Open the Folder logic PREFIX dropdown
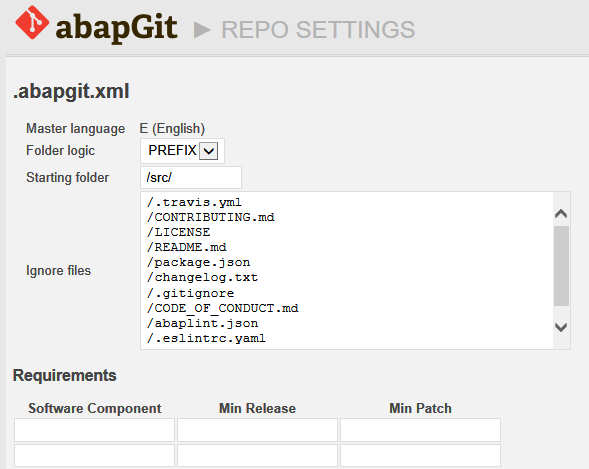Screen dimensions: 589x469 click(x=183, y=151)
